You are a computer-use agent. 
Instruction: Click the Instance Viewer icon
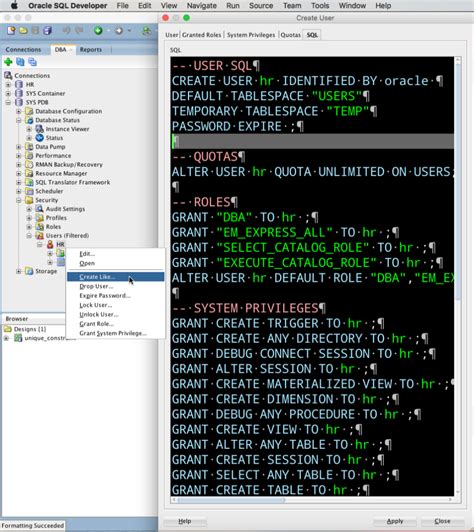tap(39, 129)
